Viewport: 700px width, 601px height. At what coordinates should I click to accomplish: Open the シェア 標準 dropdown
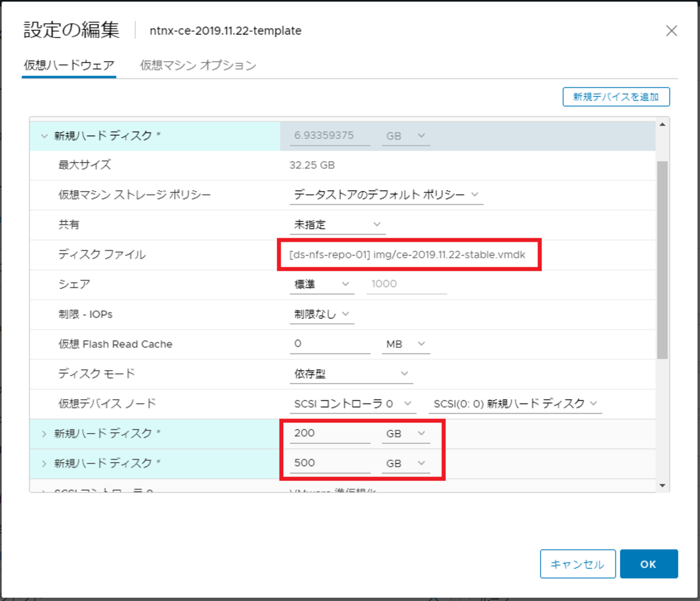(321, 284)
